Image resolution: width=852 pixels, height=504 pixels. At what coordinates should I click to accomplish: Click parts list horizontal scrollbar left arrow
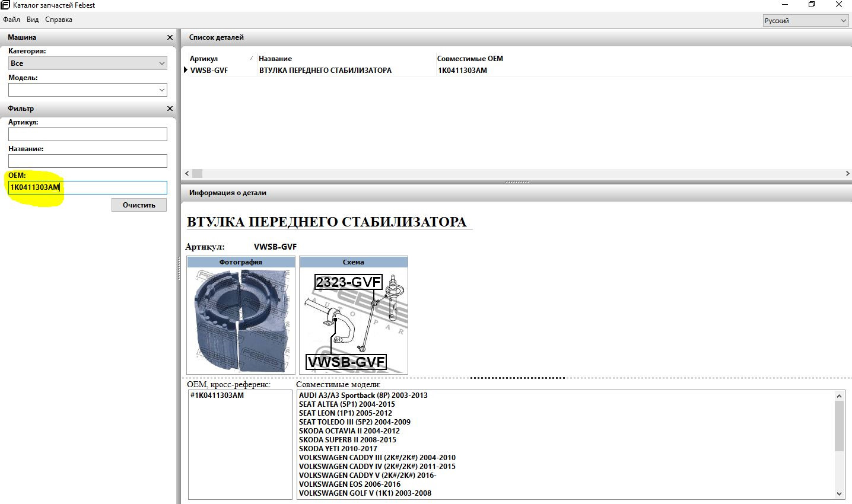point(187,174)
